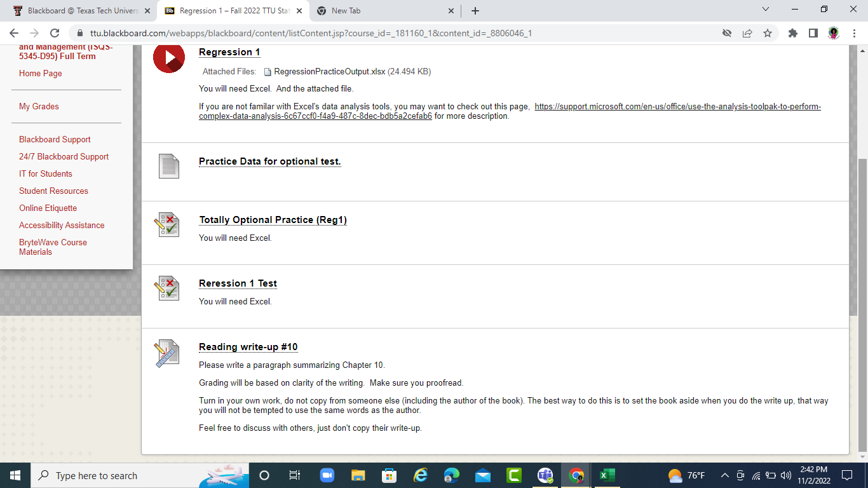
Task: Open Camtasia green icon on taskbar
Action: 513,475
